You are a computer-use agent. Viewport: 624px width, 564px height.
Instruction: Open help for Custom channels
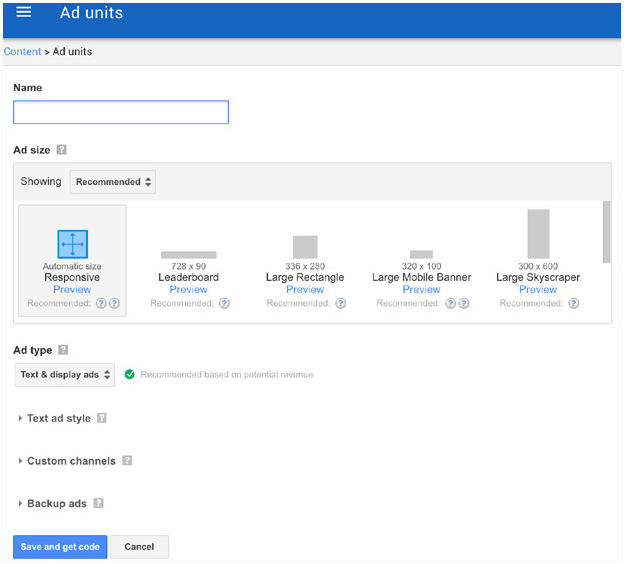click(x=127, y=461)
